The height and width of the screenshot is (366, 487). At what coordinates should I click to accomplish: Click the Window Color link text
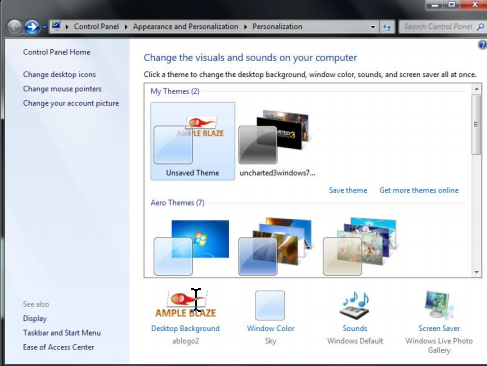[x=270, y=328]
